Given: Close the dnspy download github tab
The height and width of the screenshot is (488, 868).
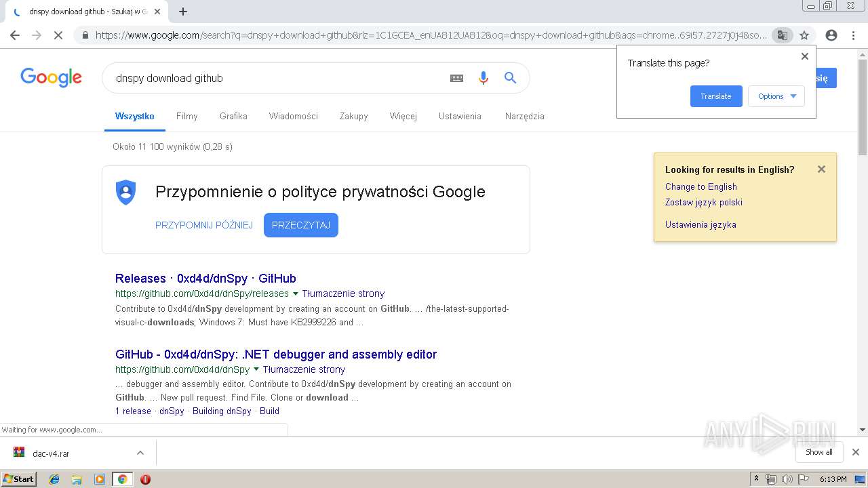Looking at the screenshot, I should pyautogui.click(x=157, y=12).
